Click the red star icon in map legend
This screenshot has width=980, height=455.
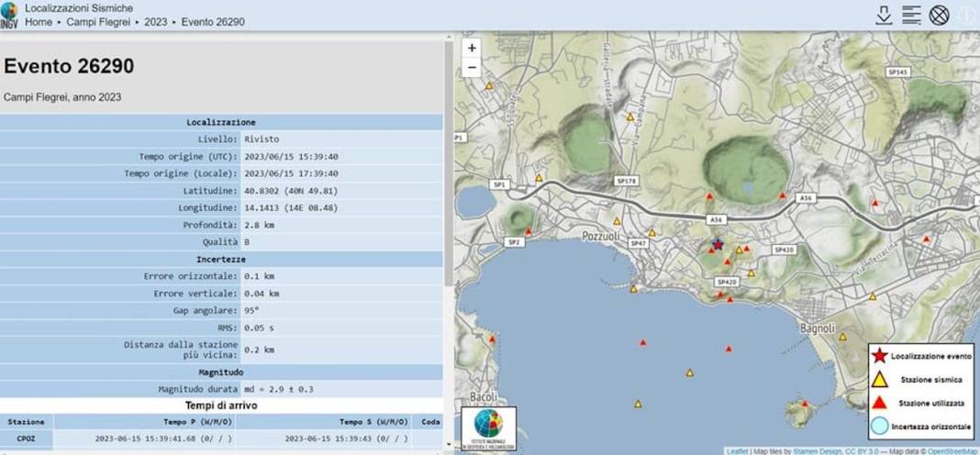879,355
